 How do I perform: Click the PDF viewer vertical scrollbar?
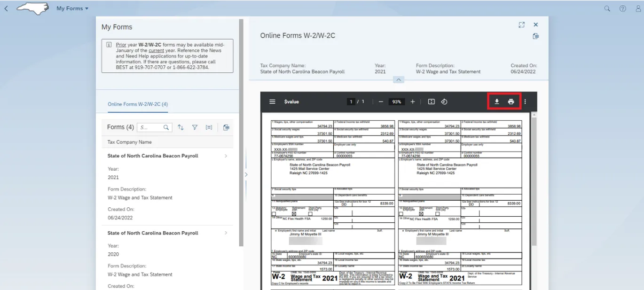pos(534,180)
